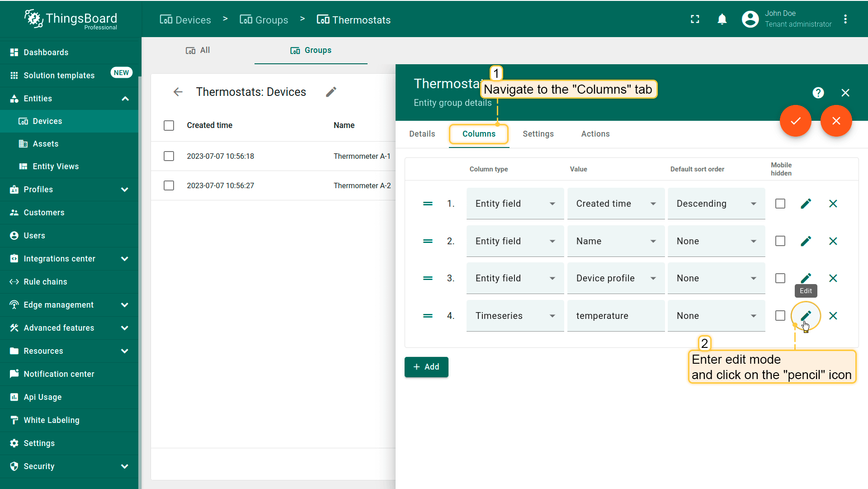Click the help question mark icon

tap(818, 93)
